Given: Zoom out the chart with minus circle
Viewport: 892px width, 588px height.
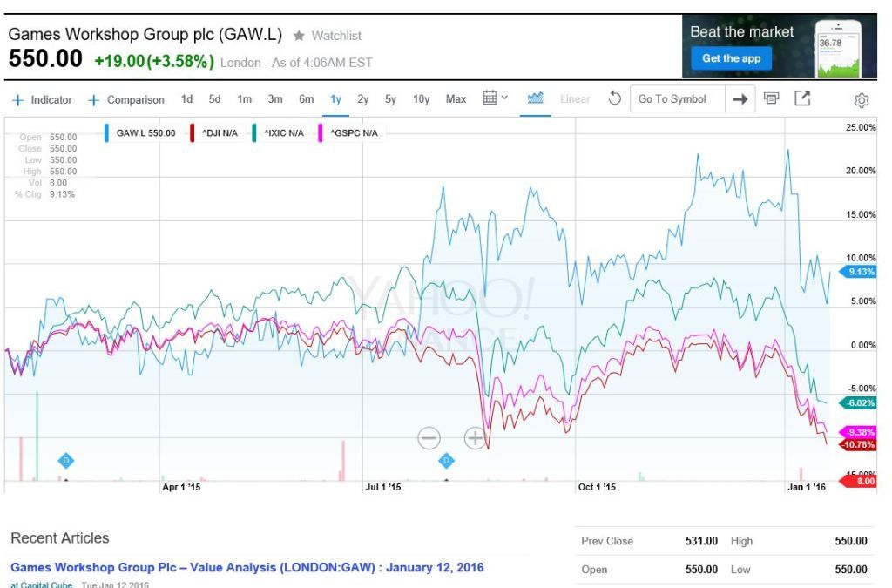Looking at the screenshot, I should pos(429,438).
